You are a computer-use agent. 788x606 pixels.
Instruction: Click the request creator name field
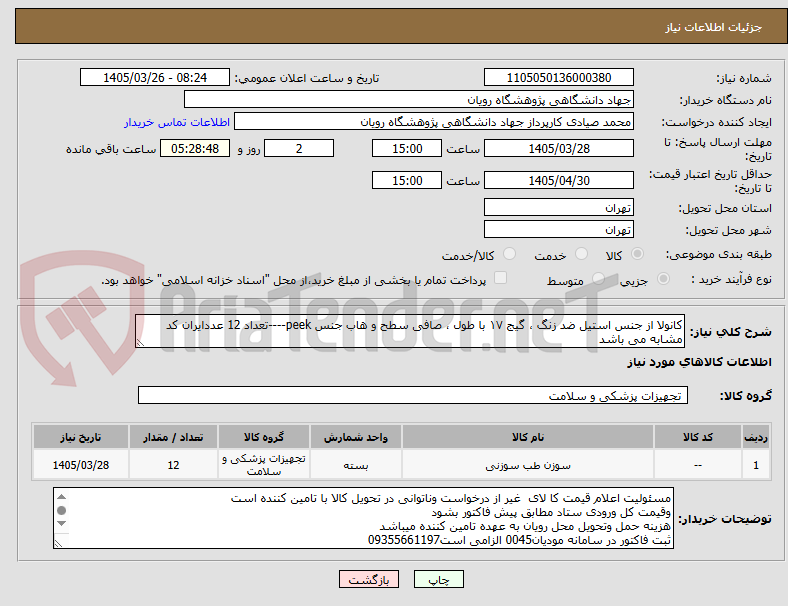(434, 122)
